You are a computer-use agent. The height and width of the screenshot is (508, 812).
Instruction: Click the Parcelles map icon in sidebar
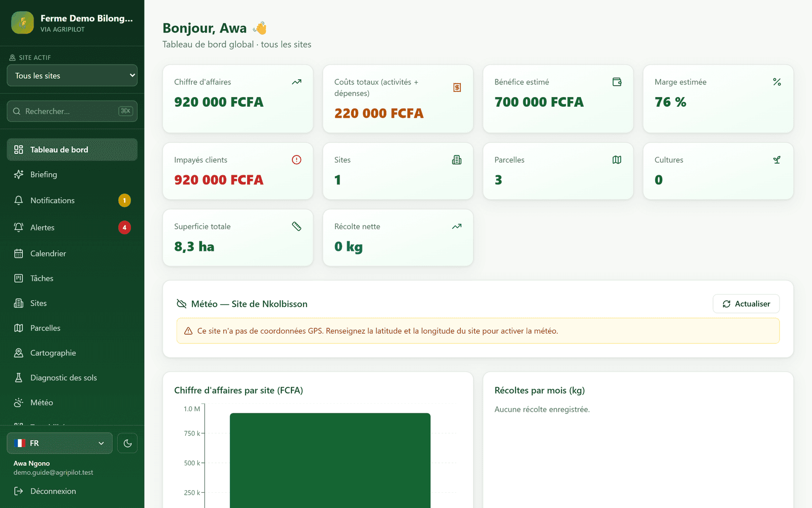(x=19, y=328)
